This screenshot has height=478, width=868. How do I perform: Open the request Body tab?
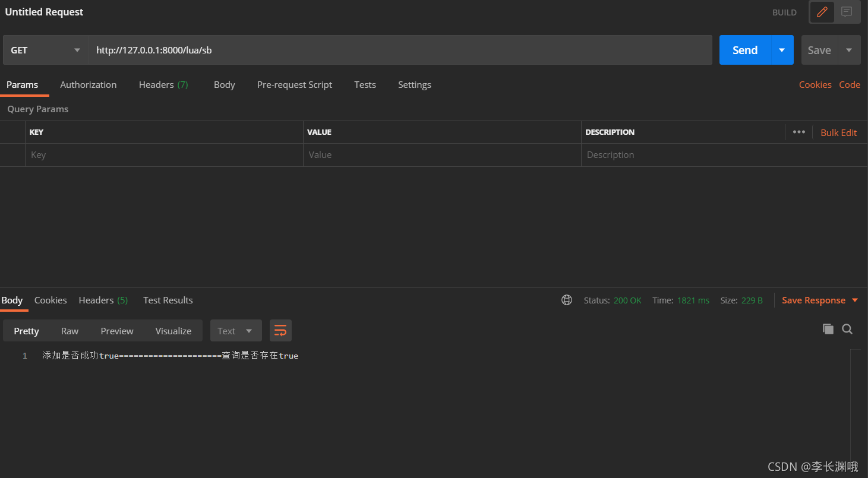click(x=225, y=85)
